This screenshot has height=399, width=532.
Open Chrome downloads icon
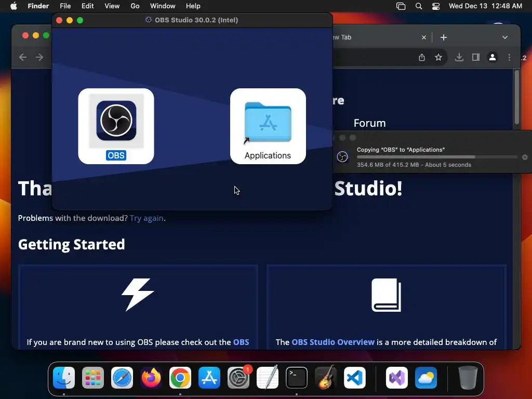[x=459, y=57]
